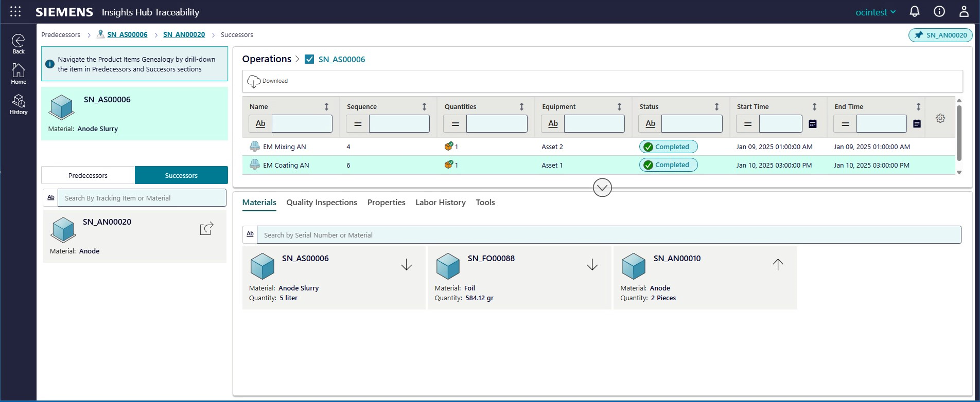Image resolution: width=980 pixels, height=402 pixels.
Task: Toggle the pinned SN_AN00020 badge
Action: click(x=940, y=35)
